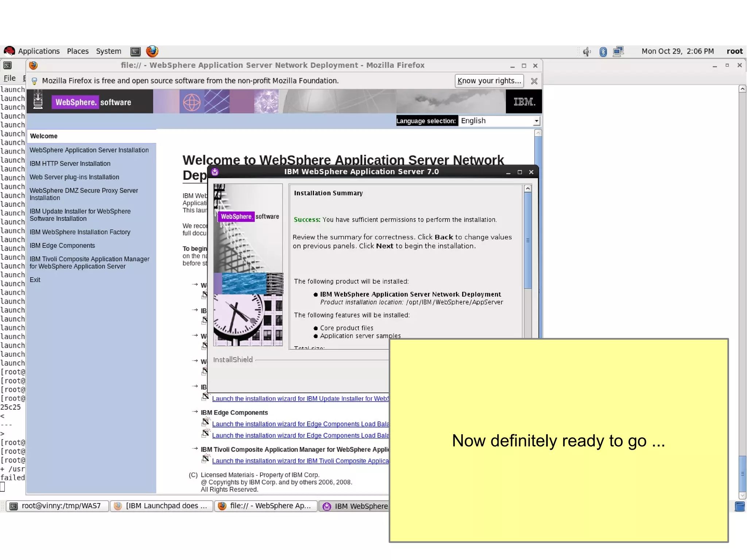Click the workspace switcher icon in the bottom panel
This screenshot has height=560, width=747.
click(x=740, y=506)
